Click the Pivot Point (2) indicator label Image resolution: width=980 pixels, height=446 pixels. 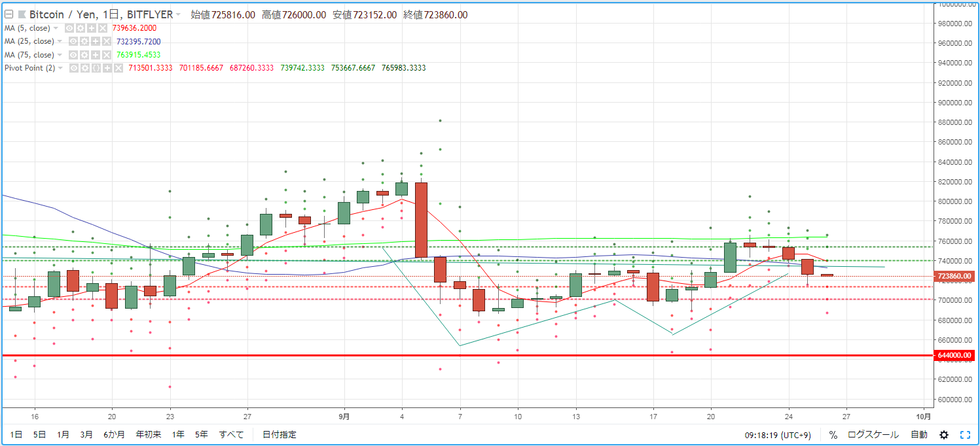tap(30, 68)
